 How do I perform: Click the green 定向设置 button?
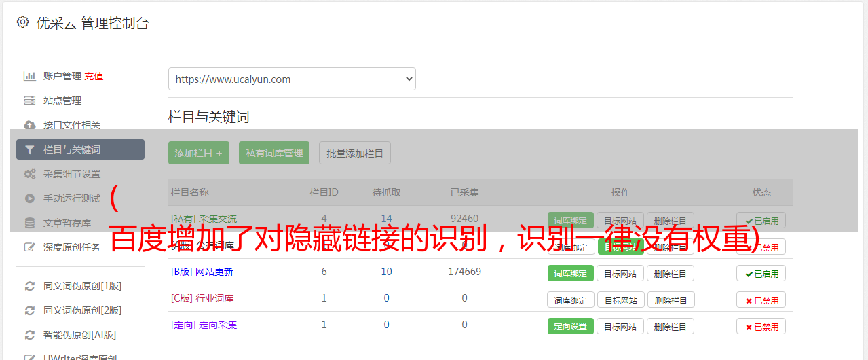click(x=571, y=326)
